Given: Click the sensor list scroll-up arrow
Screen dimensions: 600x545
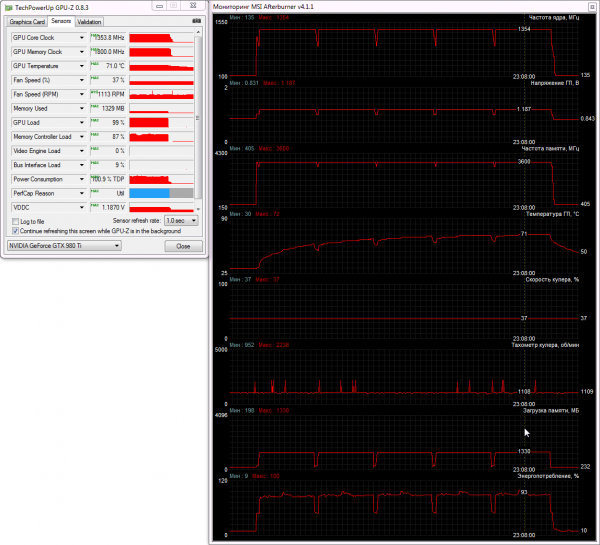Looking at the screenshot, I should tap(198, 32).
